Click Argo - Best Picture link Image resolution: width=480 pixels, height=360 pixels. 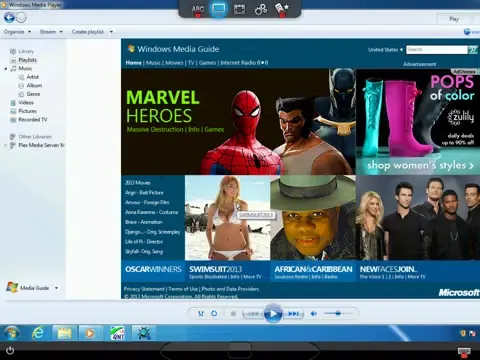(144, 193)
